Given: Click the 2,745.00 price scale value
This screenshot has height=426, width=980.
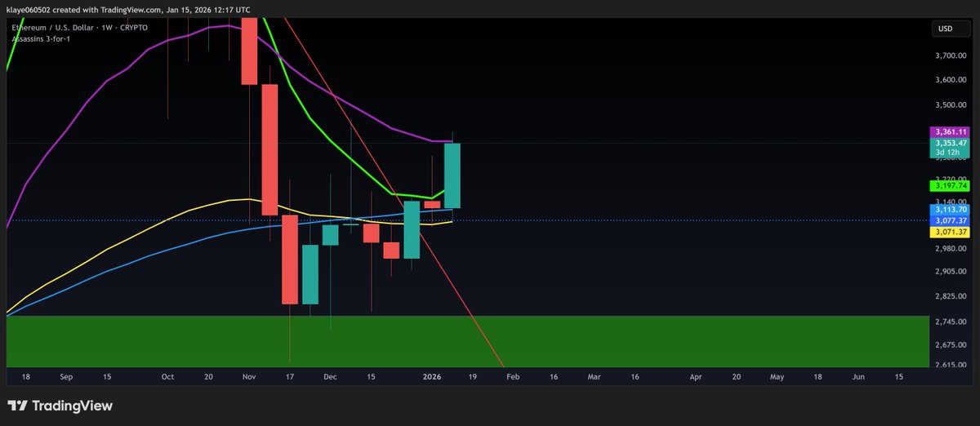Looking at the screenshot, I should pyautogui.click(x=951, y=322).
